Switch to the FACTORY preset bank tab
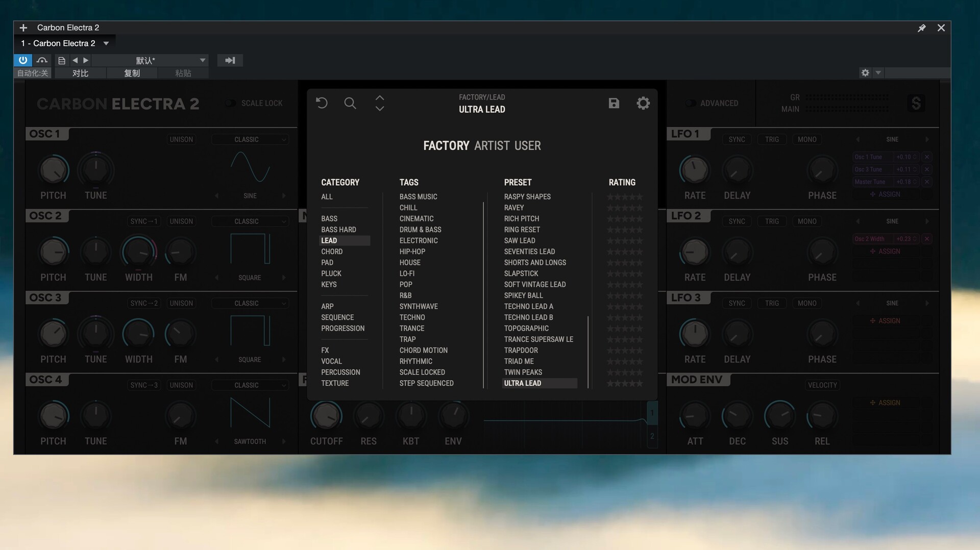Viewport: 980px width, 550px height. [446, 146]
